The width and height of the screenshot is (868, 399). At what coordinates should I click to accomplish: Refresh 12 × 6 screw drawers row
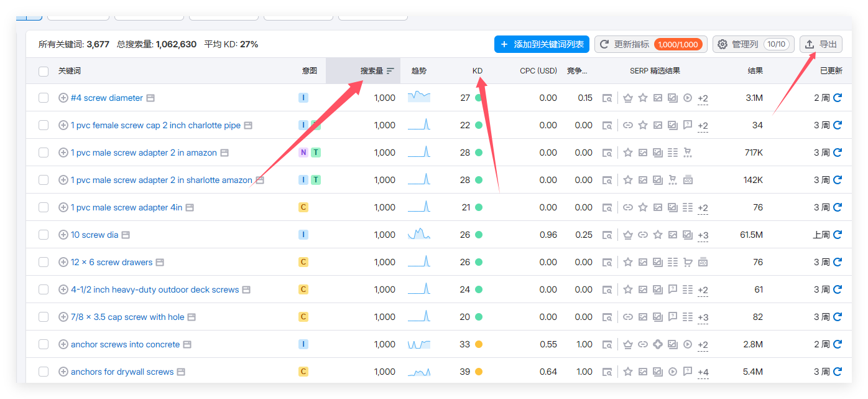[x=838, y=262]
